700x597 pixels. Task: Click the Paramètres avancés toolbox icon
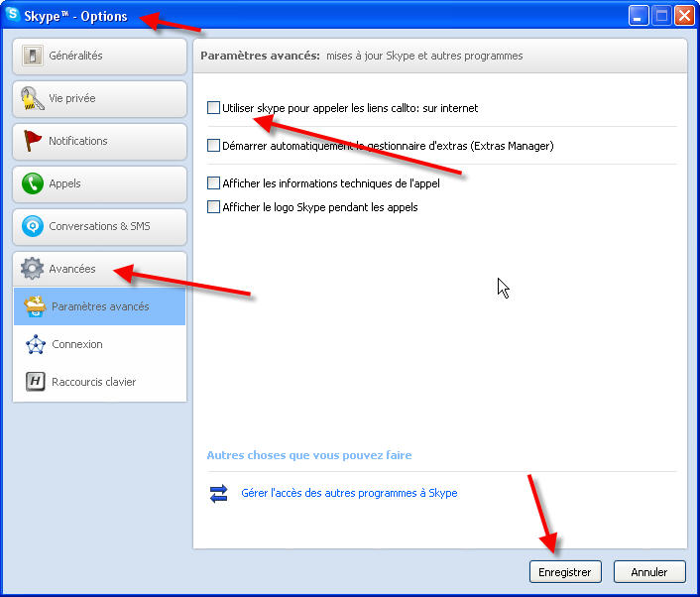point(35,306)
